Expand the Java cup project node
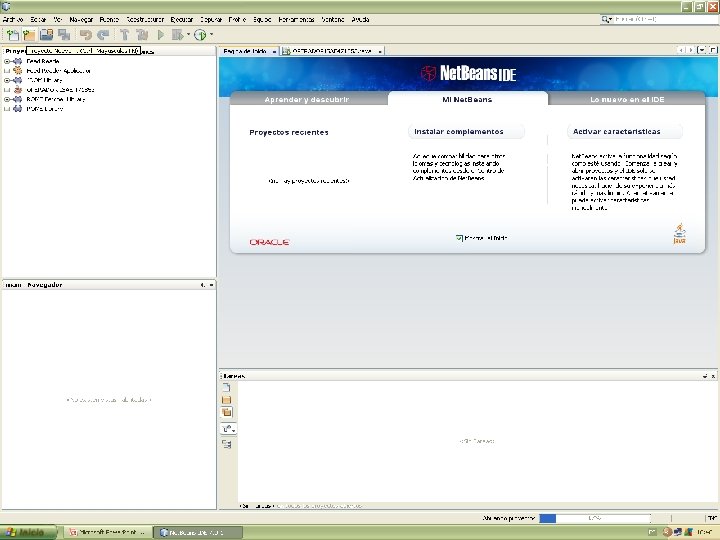 coord(6,90)
